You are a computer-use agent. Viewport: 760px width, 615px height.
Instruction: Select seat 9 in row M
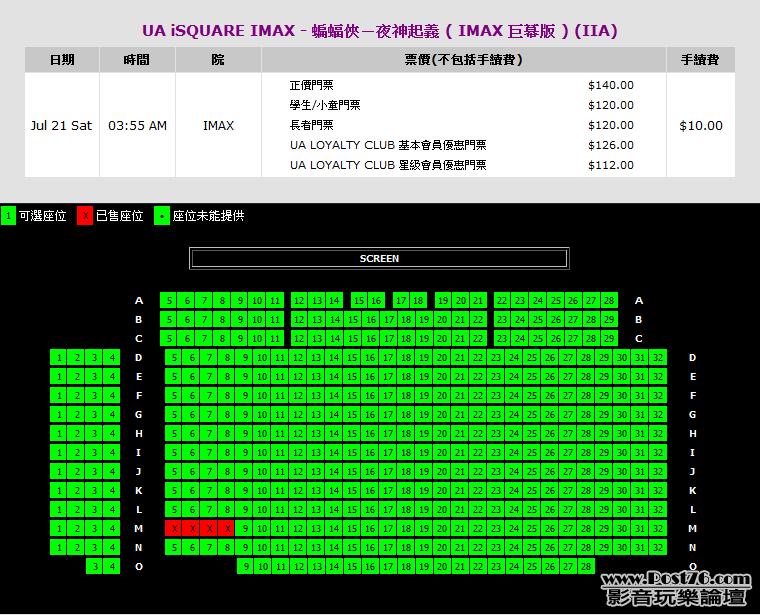(245, 528)
